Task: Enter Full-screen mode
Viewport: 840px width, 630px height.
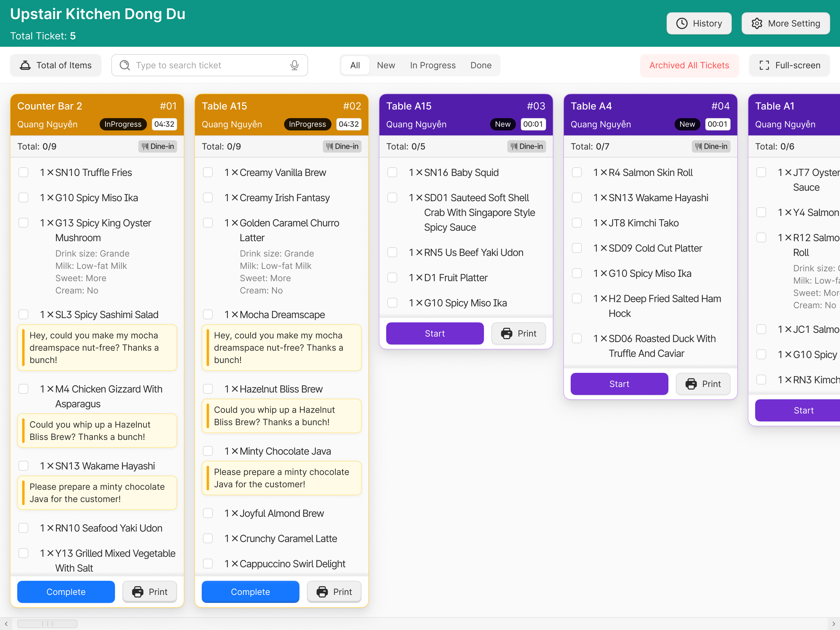Action: click(790, 65)
